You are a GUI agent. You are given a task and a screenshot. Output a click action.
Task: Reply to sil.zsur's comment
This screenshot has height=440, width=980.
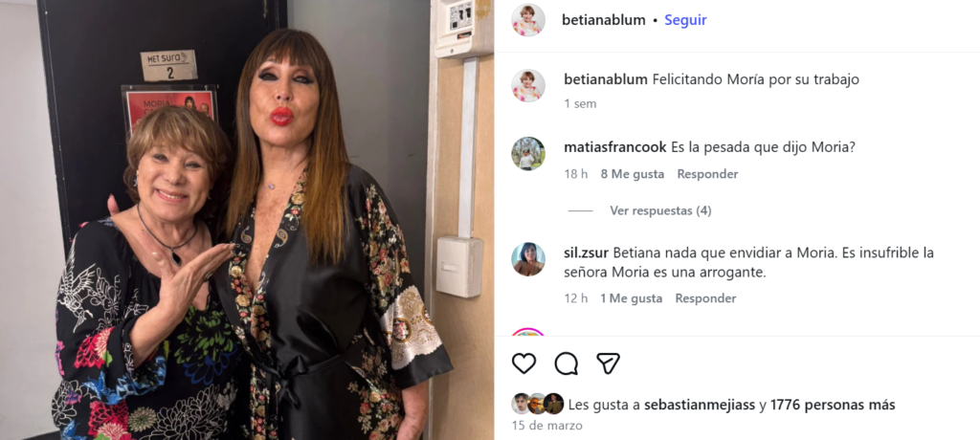705,298
